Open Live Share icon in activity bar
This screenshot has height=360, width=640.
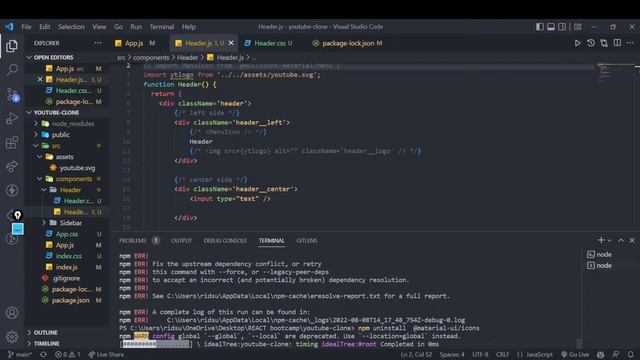point(12,167)
